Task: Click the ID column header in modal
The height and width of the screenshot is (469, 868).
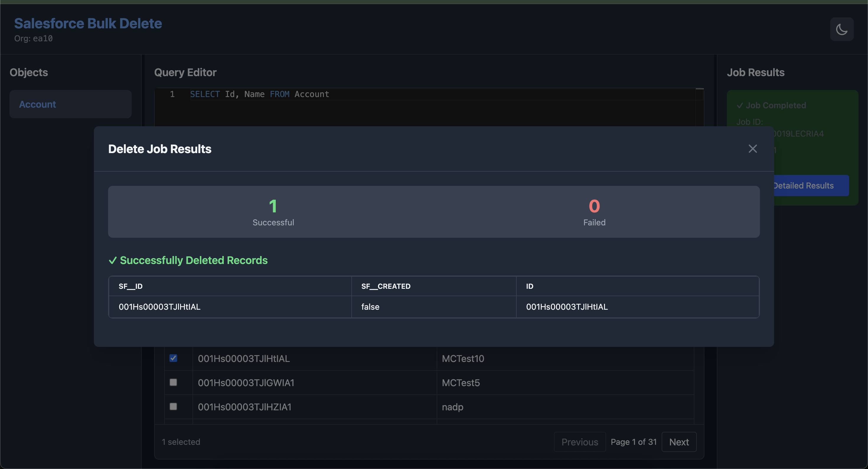Action: click(529, 286)
